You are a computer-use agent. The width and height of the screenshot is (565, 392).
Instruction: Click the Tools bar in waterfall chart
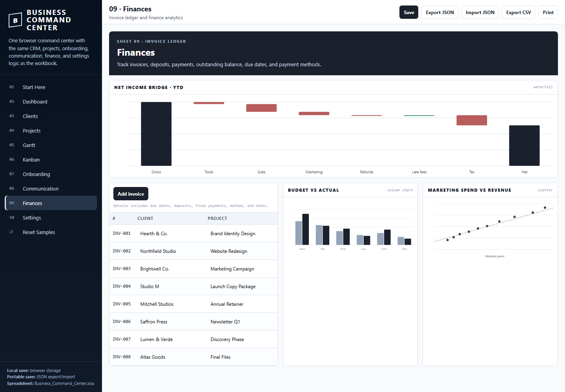(x=209, y=103)
